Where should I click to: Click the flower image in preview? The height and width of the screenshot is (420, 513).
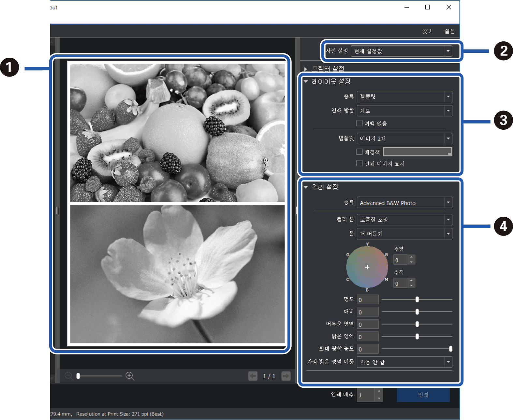tap(177, 274)
